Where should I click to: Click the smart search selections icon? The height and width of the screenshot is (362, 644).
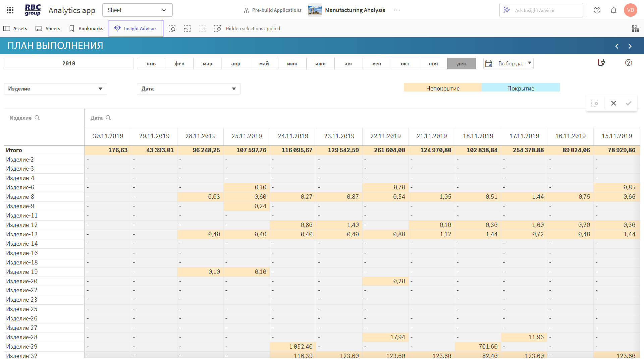click(172, 28)
